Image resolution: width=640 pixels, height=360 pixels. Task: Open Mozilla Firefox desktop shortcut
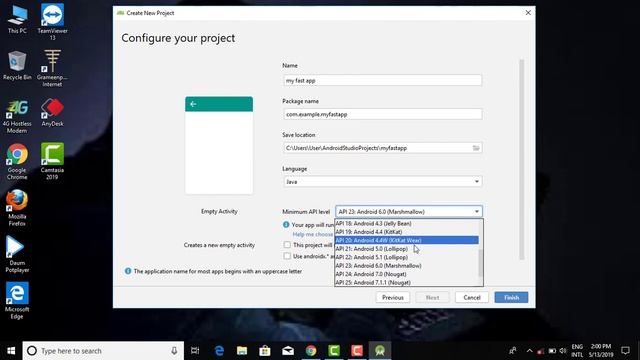17,208
